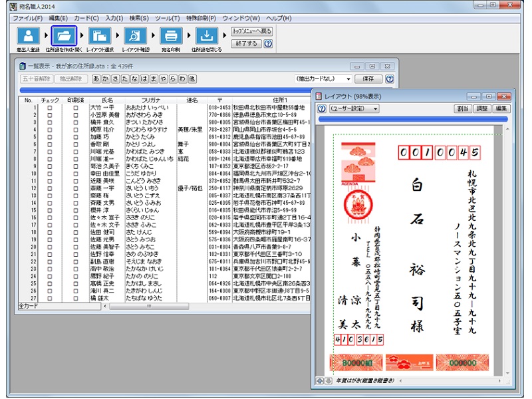Click the レイアウト確認 preview icon
This screenshot has height=399, width=532.
tap(136, 36)
